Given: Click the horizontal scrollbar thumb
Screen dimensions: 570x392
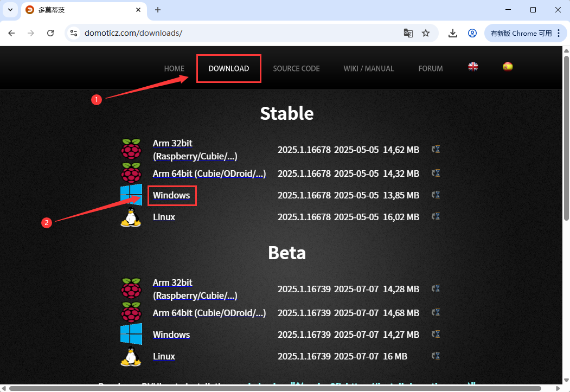Looking at the screenshot, I should point(275,389).
